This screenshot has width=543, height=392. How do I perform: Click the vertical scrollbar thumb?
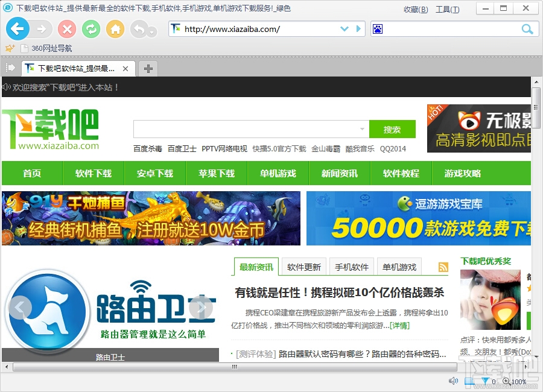tap(536, 108)
